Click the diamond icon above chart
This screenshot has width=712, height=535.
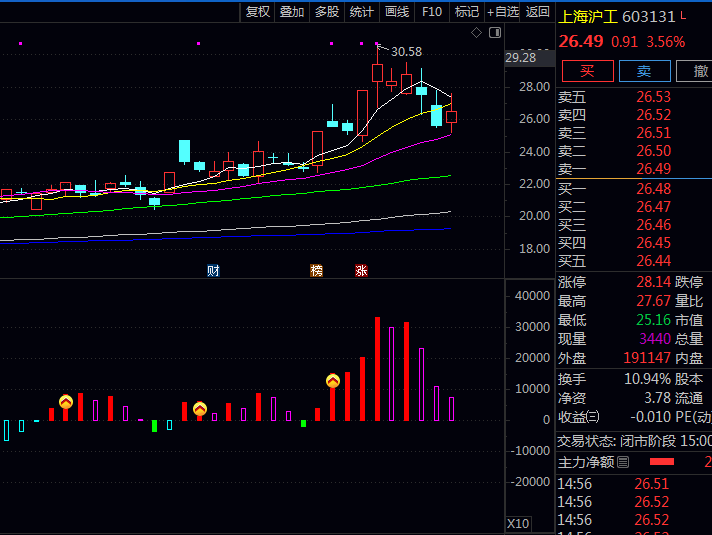476,33
